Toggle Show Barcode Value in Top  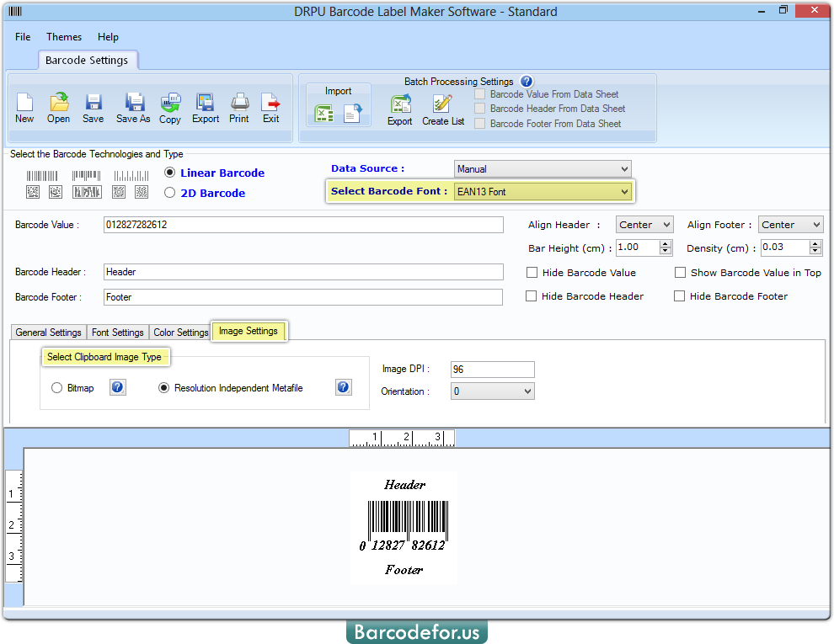coord(681,273)
